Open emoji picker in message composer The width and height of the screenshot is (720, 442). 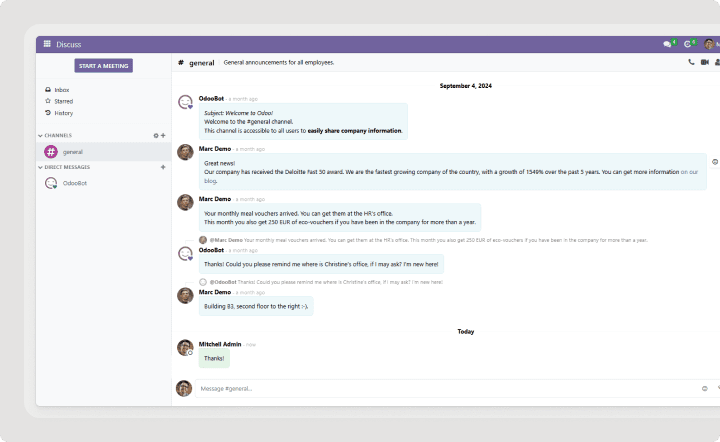point(704,388)
